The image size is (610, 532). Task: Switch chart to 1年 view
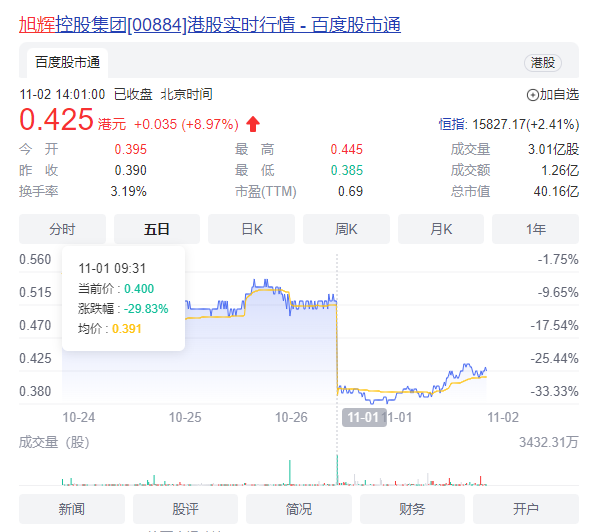point(536,229)
